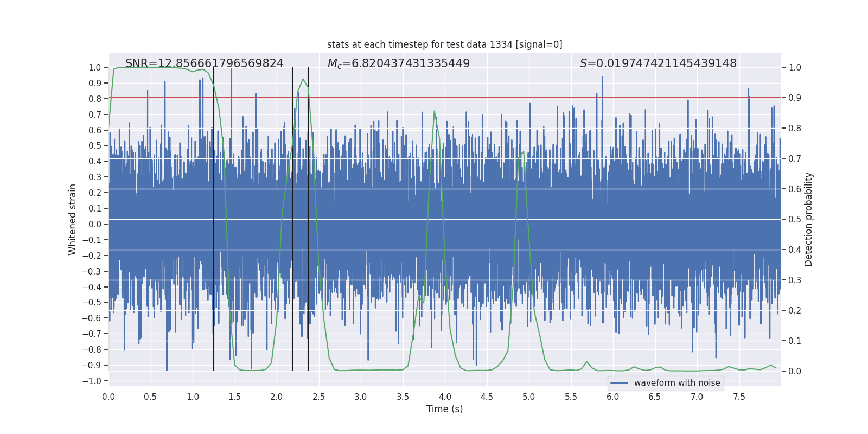
Task: Select the −1.0 tick label
Action: [92, 381]
